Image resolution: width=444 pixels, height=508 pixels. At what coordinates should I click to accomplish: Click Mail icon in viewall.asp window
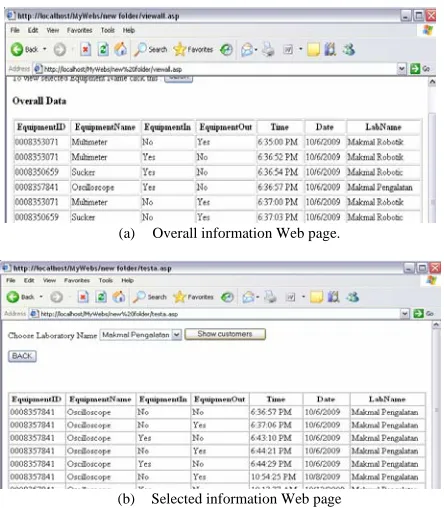247,50
